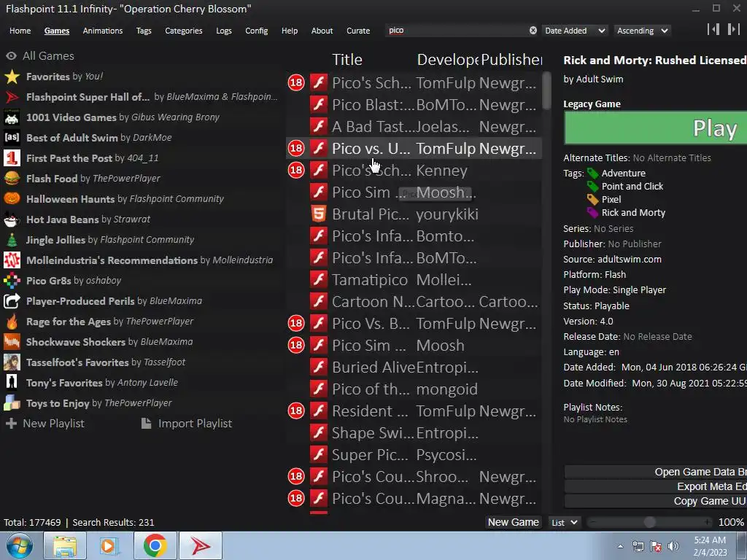
Task: Click the 18+ badge beside Resident ...
Action: click(296, 411)
